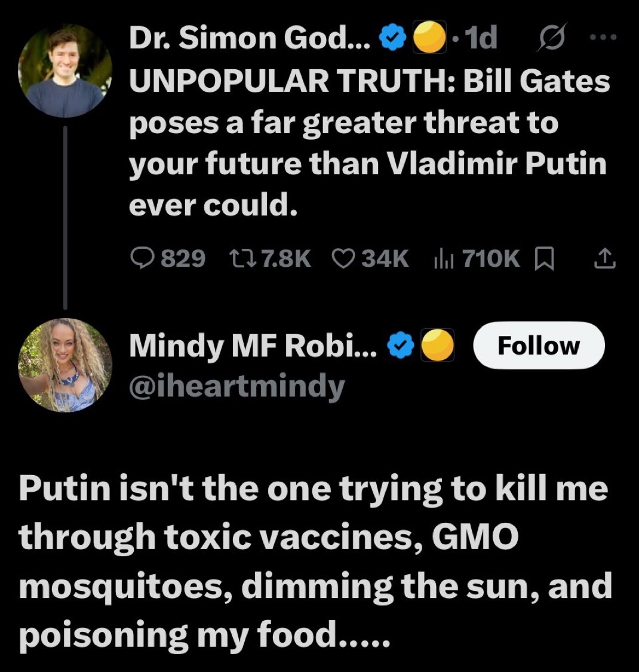Tap the repost icon showing 7.8K
Screen dimensions: 639x672
(x=241, y=258)
